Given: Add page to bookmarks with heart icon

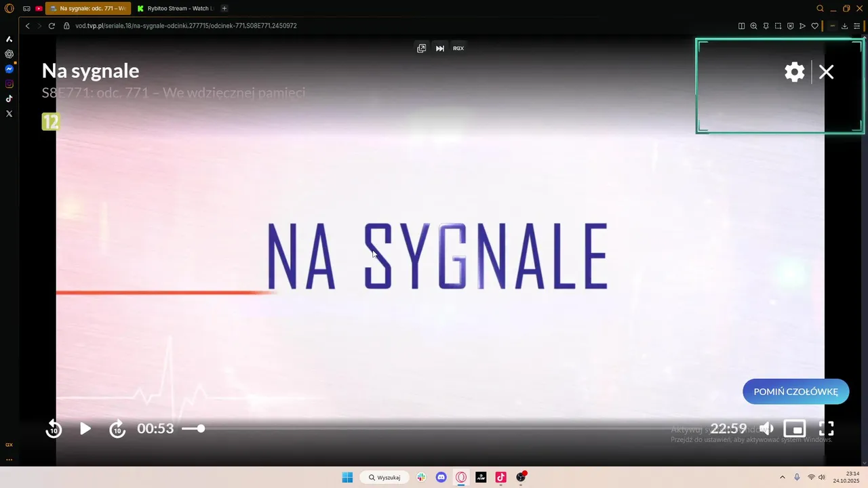Looking at the screenshot, I should 814,26.
